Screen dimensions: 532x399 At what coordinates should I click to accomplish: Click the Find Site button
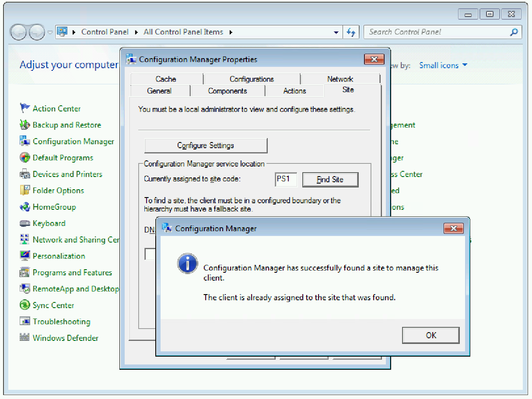[330, 180]
